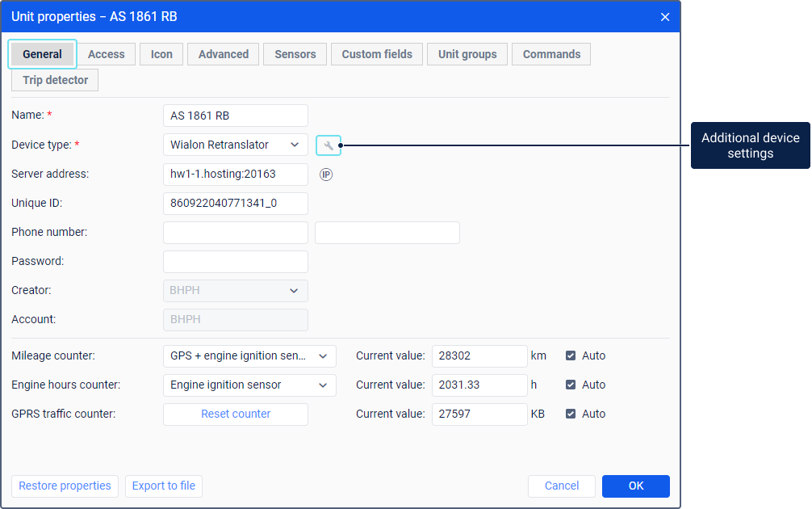Click Restore properties button
The image size is (812, 509).
point(65,486)
